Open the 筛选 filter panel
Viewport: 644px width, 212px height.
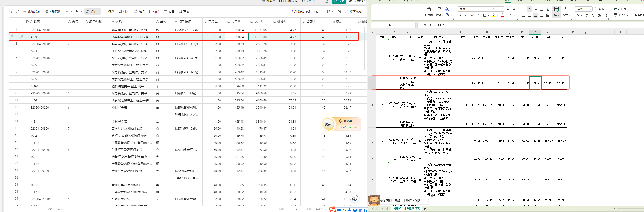click(x=109, y=11)
